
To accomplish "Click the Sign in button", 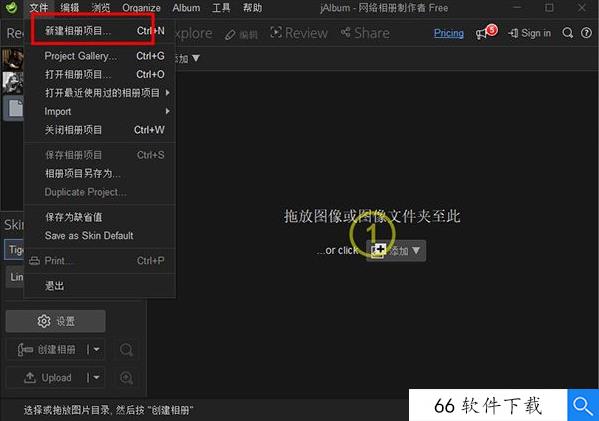I will 530,34.
